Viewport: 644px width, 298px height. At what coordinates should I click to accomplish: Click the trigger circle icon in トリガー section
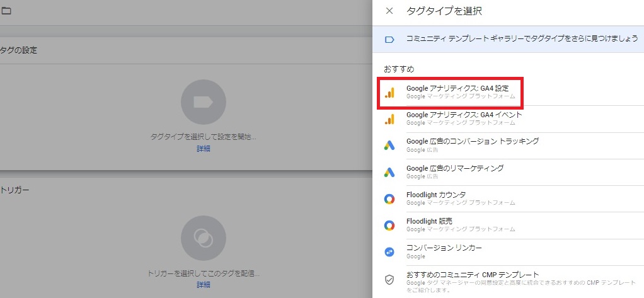(x=204, y=238)
